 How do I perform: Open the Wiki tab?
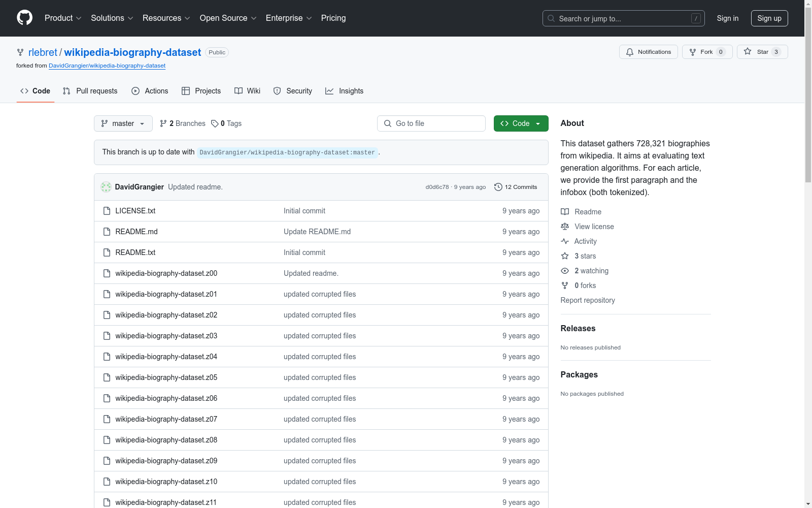click(247, 91)
